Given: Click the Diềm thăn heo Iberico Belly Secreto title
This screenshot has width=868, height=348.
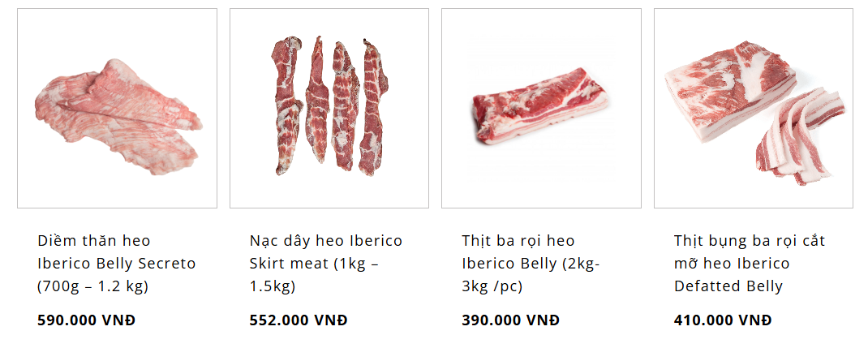Looking at the screenshot, I should (117, 264).
